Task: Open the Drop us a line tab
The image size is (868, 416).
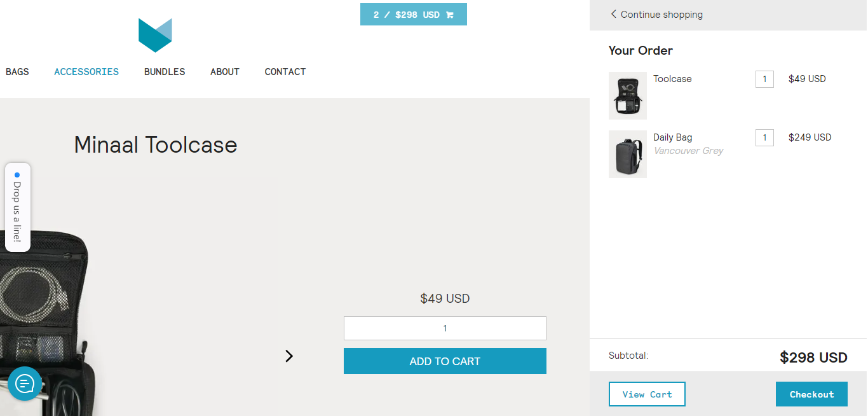Action: pos(18,207)
